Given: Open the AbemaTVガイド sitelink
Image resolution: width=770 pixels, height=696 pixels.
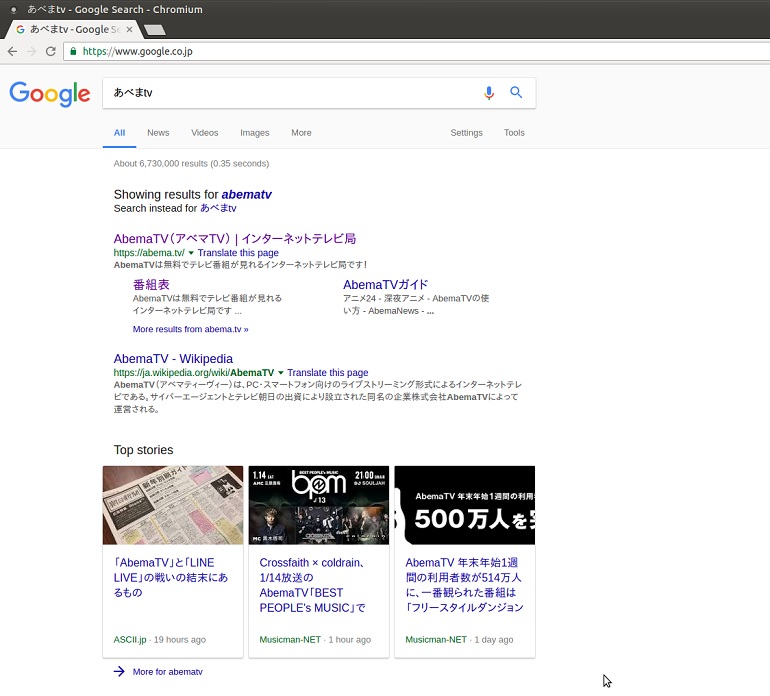Looking at the screenshot, I should tap(385, 285).
